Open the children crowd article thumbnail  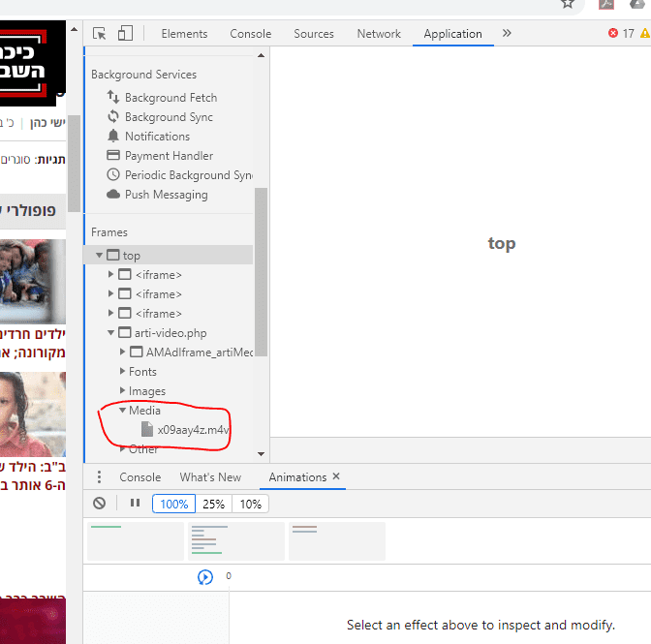(x=33, y=282)
